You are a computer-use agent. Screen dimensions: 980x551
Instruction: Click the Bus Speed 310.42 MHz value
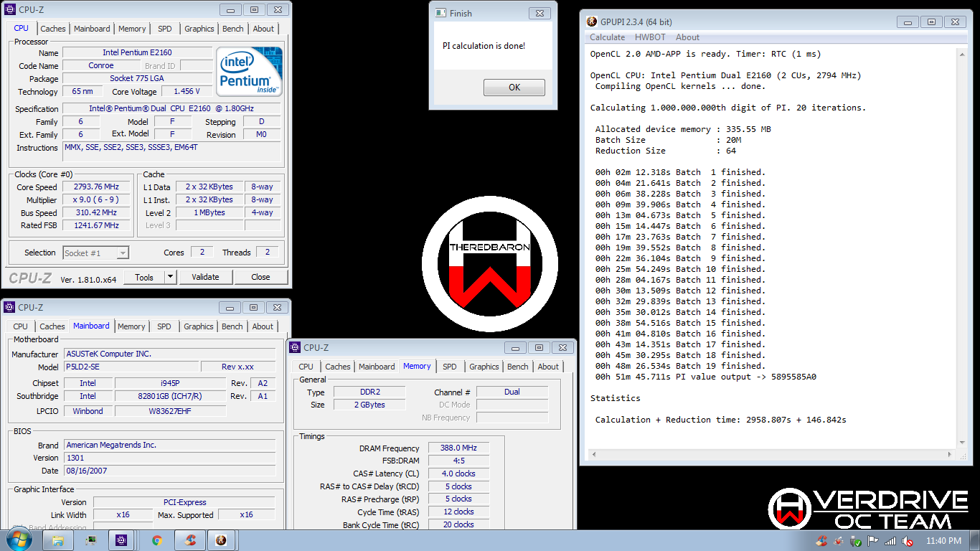pos(96,213)
